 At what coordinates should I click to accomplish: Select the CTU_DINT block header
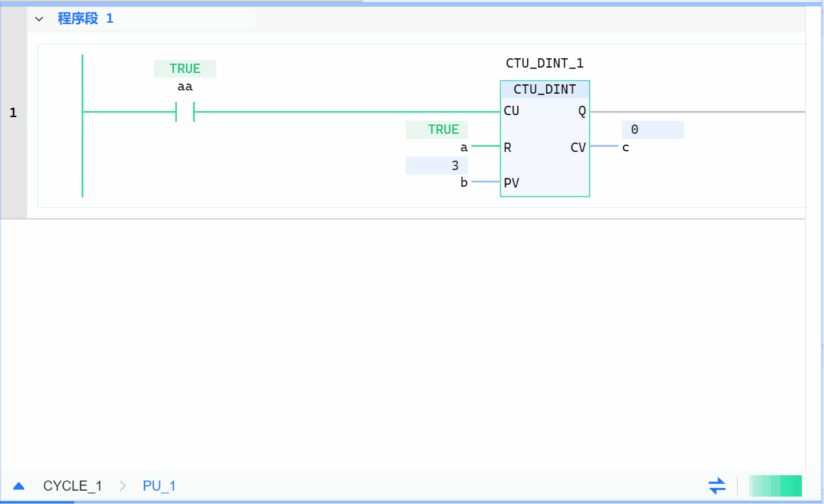(544, 90)
